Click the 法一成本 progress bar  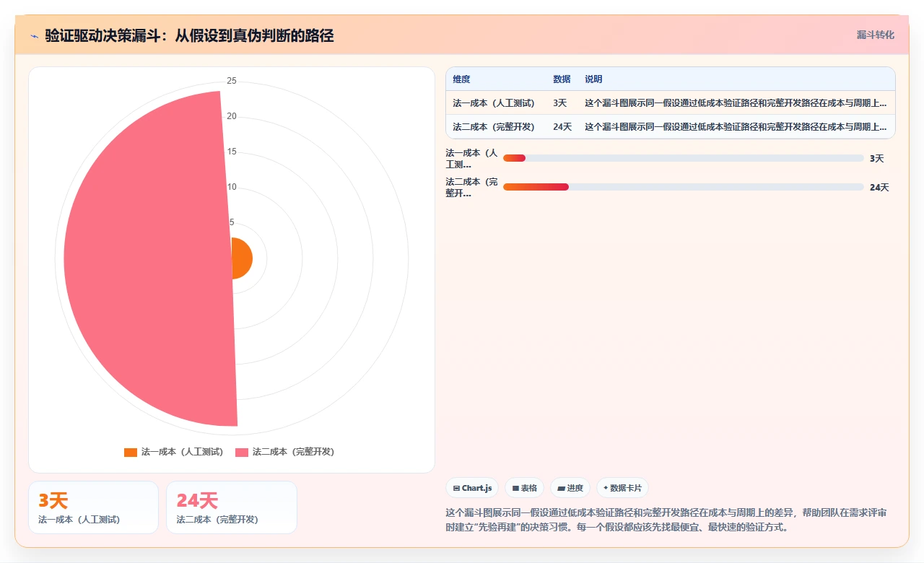(x=683, y=158)
